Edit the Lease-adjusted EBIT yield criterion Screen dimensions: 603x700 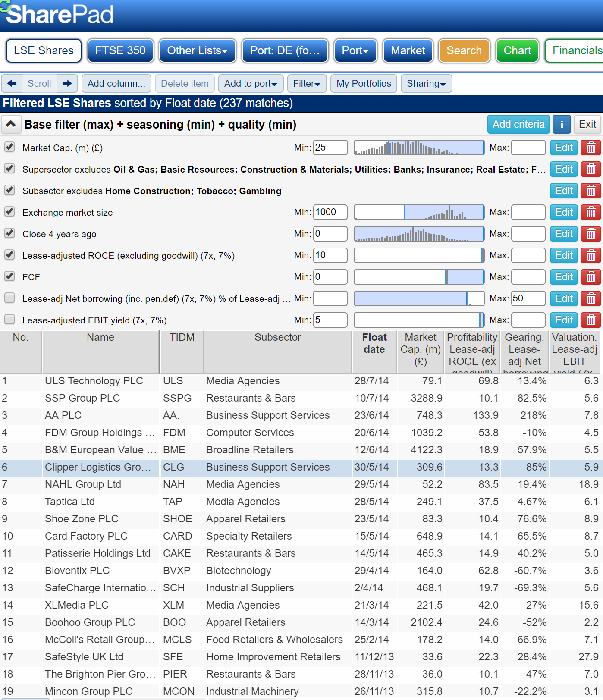tap(564, 320)
